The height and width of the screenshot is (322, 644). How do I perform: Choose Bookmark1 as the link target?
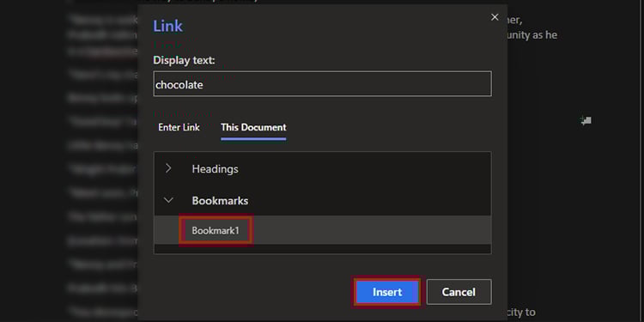(216, 230)
